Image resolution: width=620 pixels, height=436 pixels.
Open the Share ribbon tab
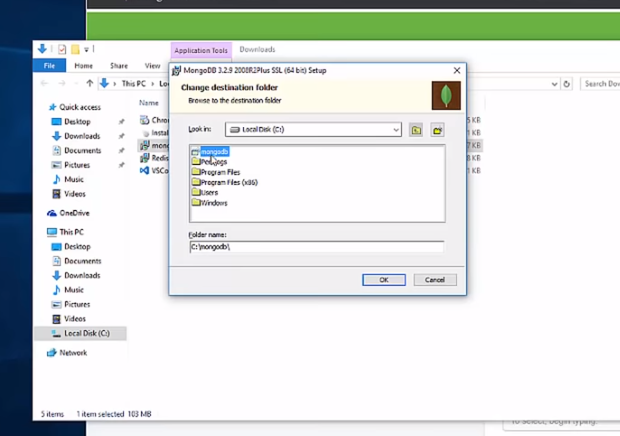[119, 66]
